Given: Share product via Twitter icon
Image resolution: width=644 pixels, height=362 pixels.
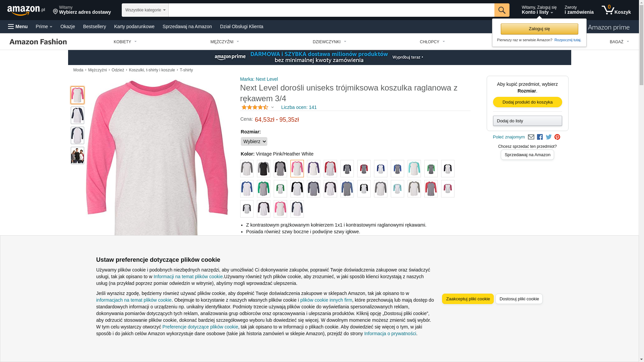Looking at the screenshot, I should (549, 137).
